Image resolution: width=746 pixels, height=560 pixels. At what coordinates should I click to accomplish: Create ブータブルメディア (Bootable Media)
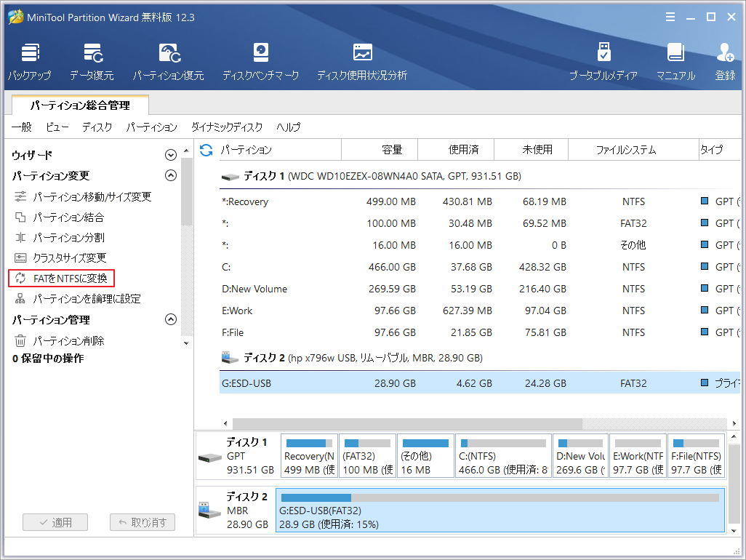pos(603,61)
